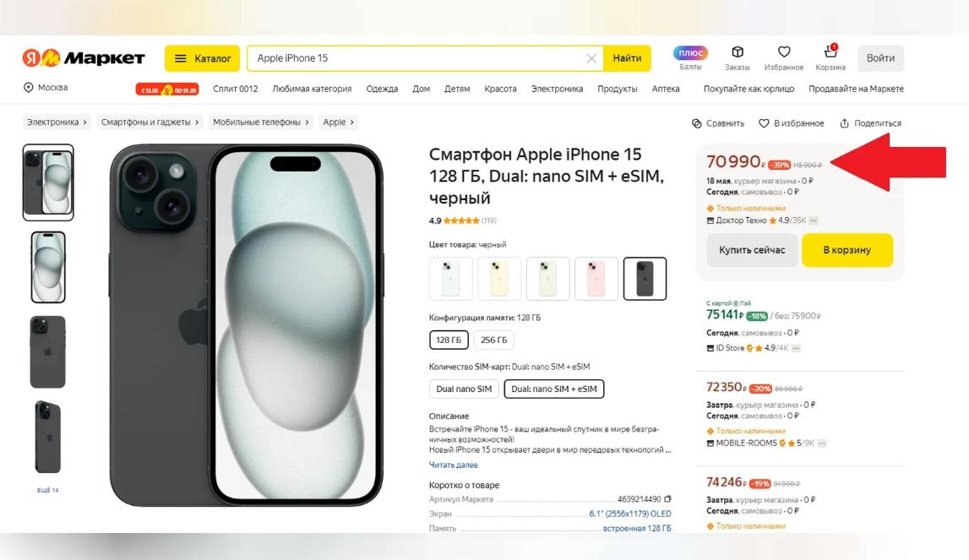
Task: Click the Поделиться share icon
Action: (x=844, y=123)
